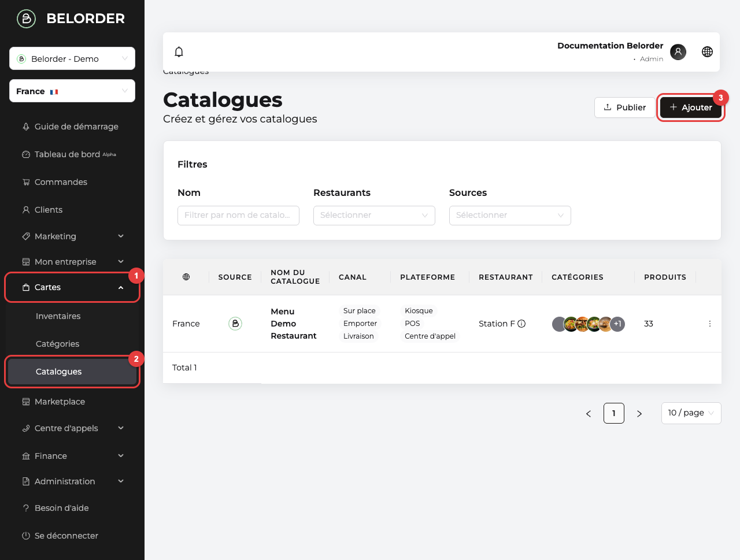Image resolution: width=740 pixels, height=560 pixels.
Task: Expand the Centre d'appels chevron
Action: pos(121,428)
